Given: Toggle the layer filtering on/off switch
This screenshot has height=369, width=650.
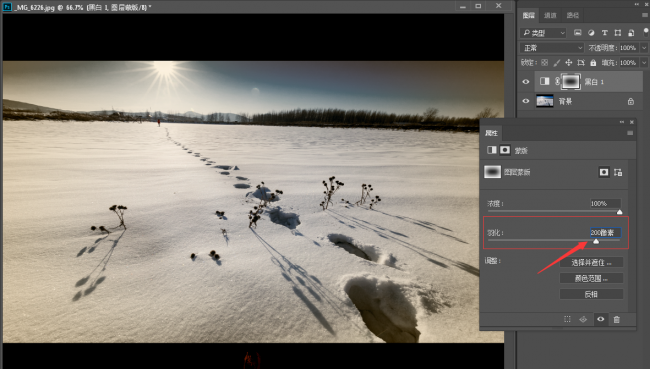Looking at the screenshot, I should [x=645, y=32].
